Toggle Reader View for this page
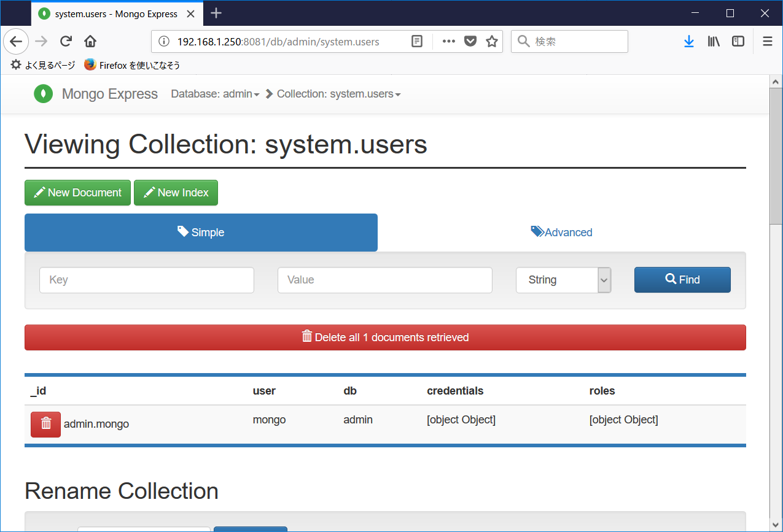The width and height of the screenshot is (783, 532). 417,41
